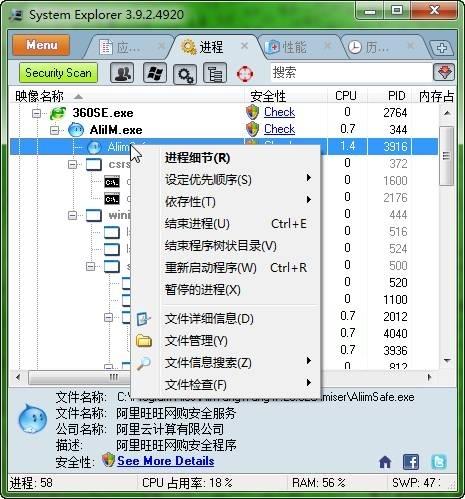465x499 pixels.
Task: Click the cmd console icon for PID 2176
Action: pos(112,199)
